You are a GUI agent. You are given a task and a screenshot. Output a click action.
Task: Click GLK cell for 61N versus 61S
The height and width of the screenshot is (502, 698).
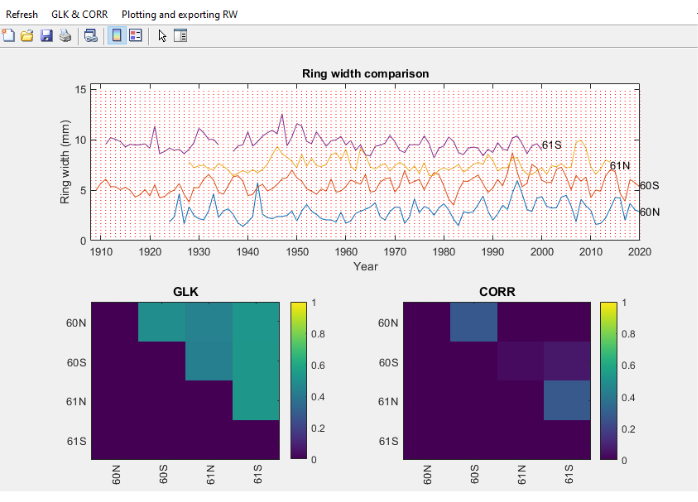(x=256, y=400)
